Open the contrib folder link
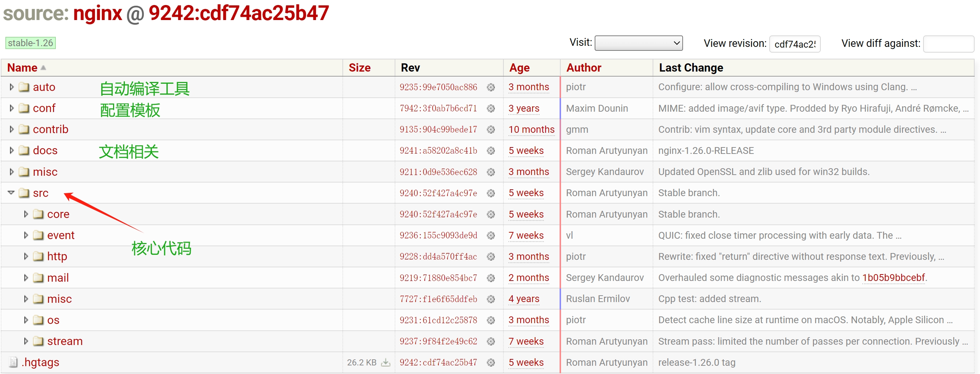 point(50,129)
